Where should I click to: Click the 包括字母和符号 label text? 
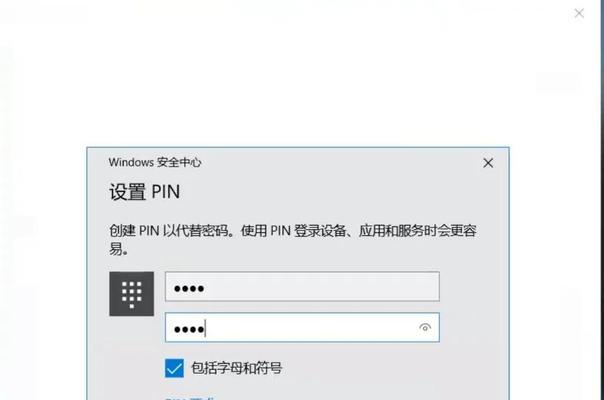point(237,368)
